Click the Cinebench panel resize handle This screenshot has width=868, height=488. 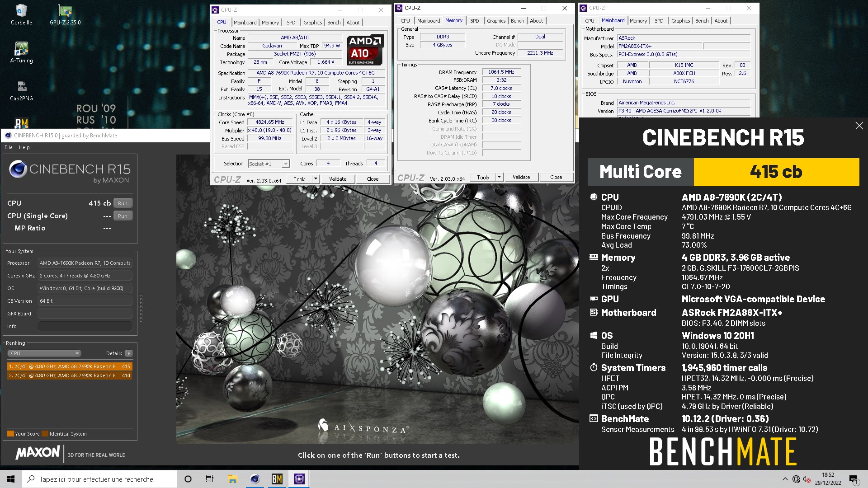(141, 309)
